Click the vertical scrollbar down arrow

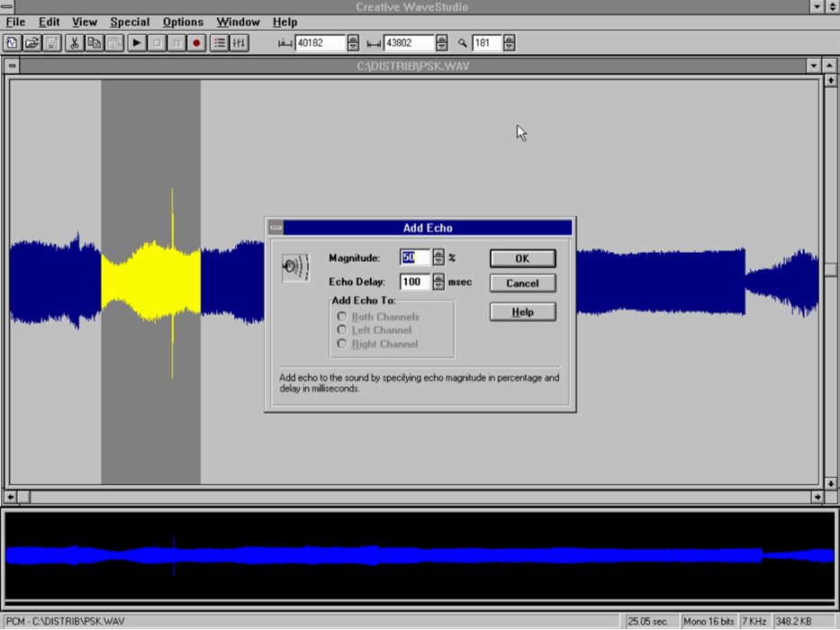[x=830, y=483]
